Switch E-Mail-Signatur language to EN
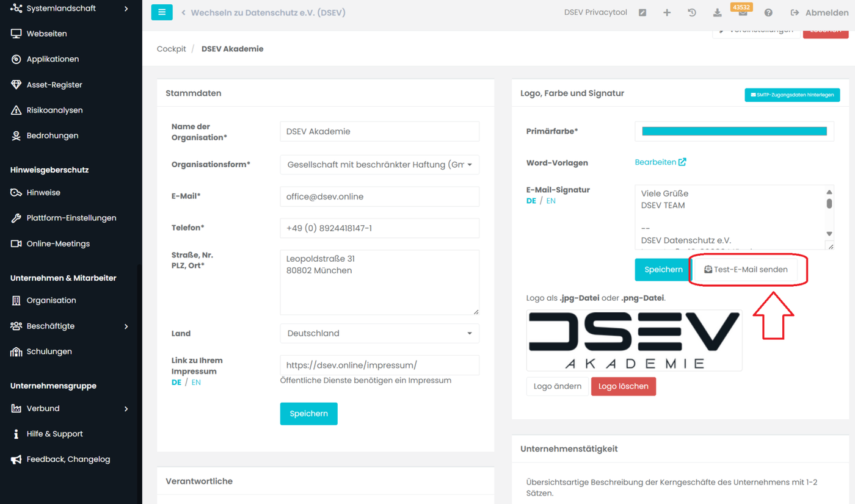855x504 pixels. [x=551, y=201]
